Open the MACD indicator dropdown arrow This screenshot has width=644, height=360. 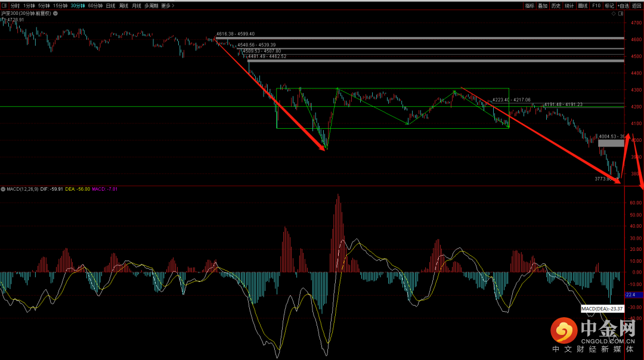2,189
